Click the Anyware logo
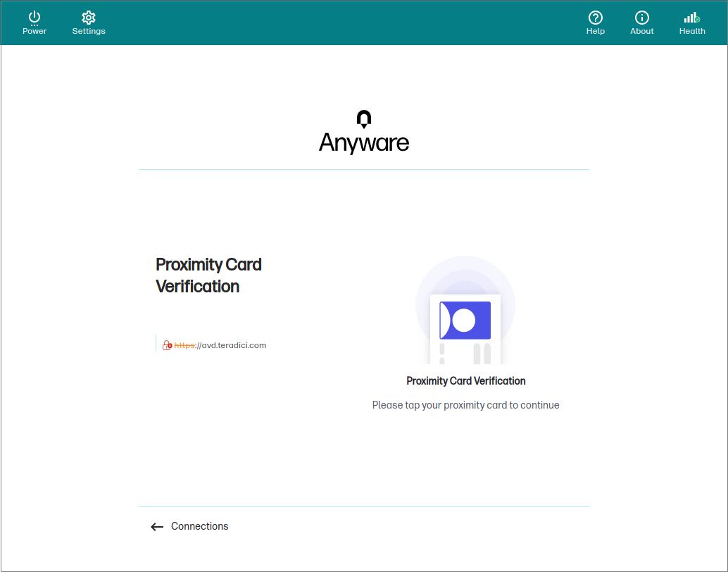728x572 pixels. pyautogui.click(x=363, y=132)
